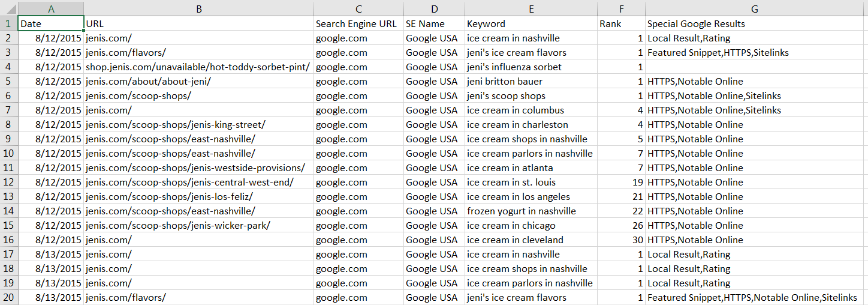
Task: Click the Select All corner triangle
Action: tap(9, 9)
